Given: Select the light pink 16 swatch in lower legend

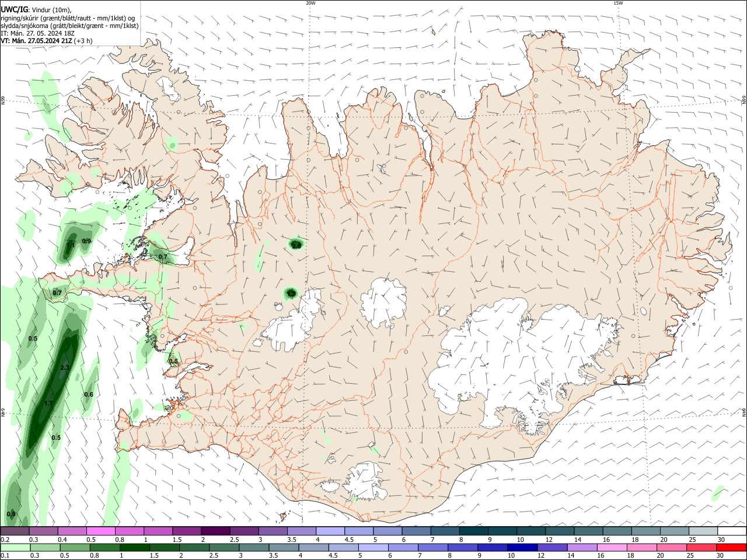Looking at the screenshot, I should [x=612, y=547].
